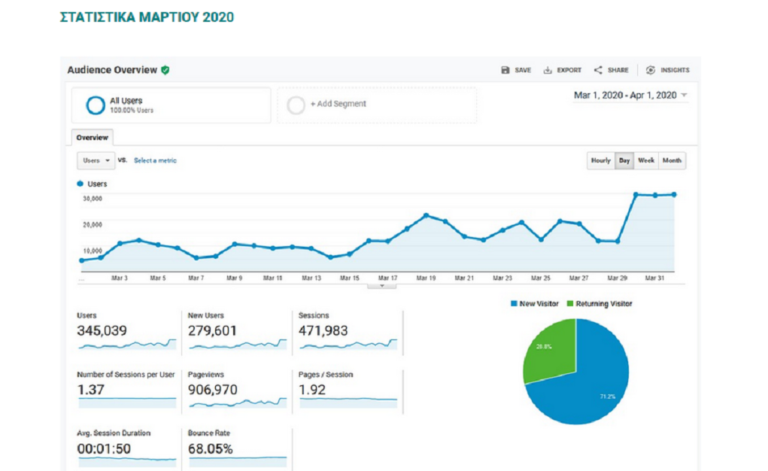Click the Select a metric link
This screenshot has height=471, width=768.
pyautogui.click(x=155, y=160)
